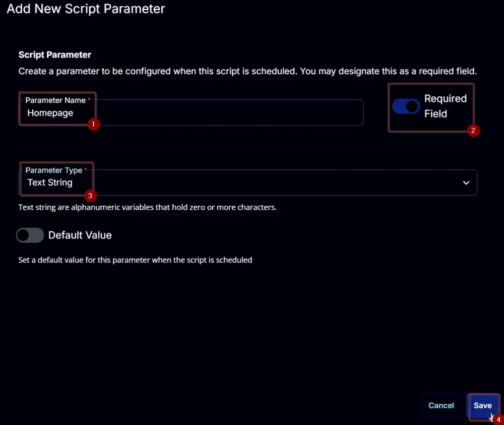Click the Parameter Type chevron arrow
This screenshot has width=504, height=425.
pyautogui.click(x=466, y=183)
